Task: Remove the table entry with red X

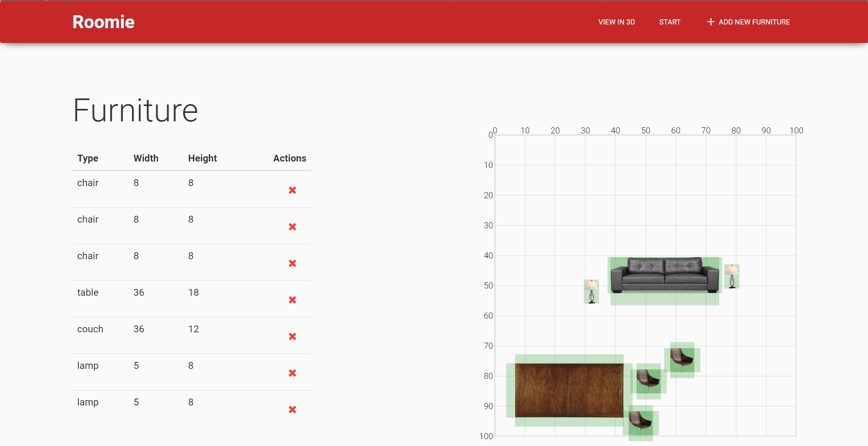Action: [x=292, y=300]
